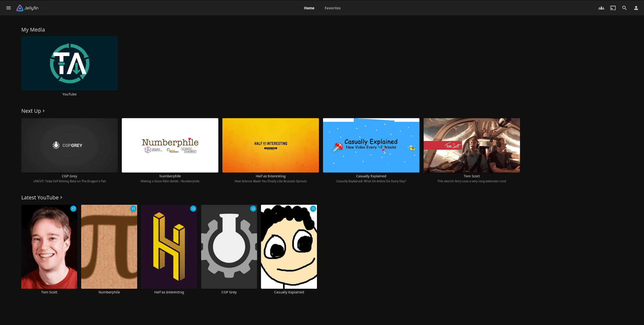Open CGP Grey series link under Next Up

69,176
